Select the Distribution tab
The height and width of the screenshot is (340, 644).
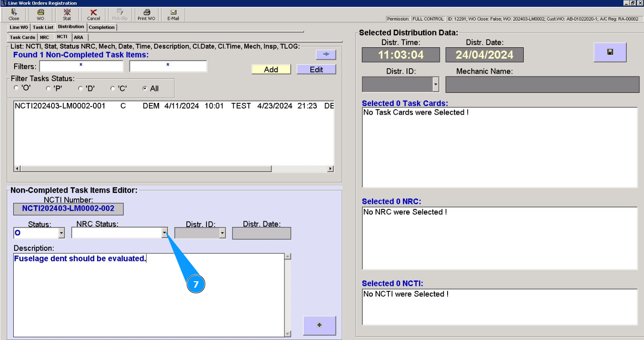point(71,27)
